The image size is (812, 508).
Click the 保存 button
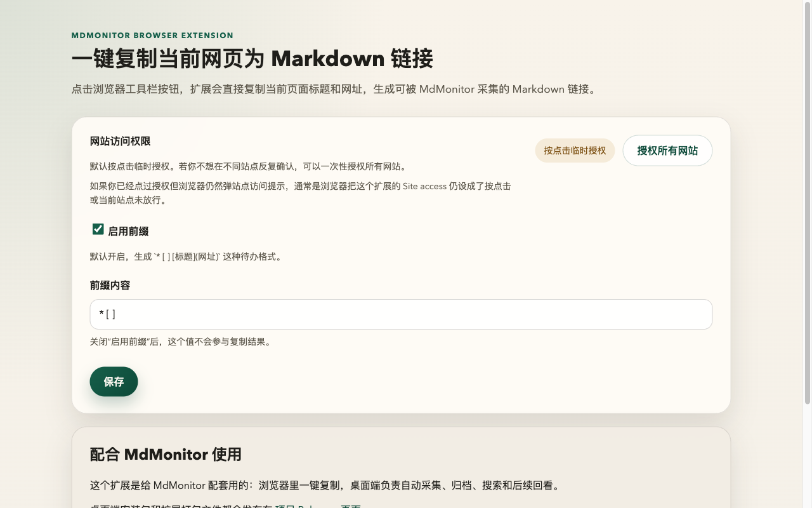[114, 382]
